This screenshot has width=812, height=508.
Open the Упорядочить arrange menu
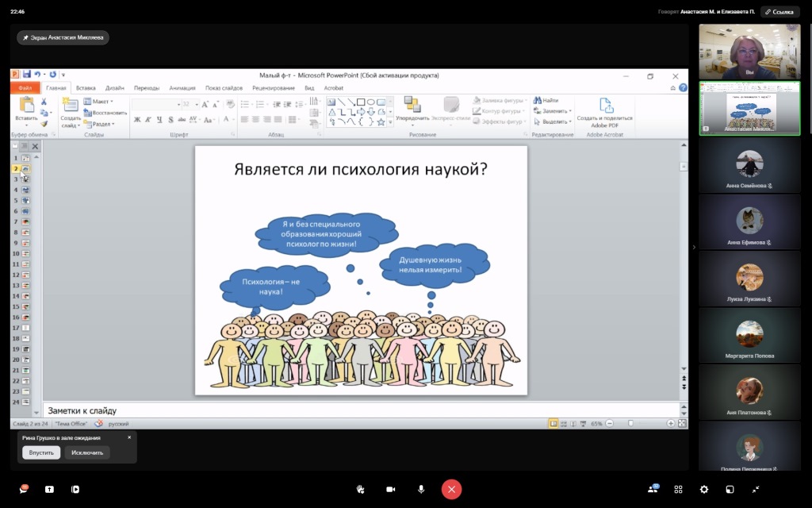click(x=412, y=110)
